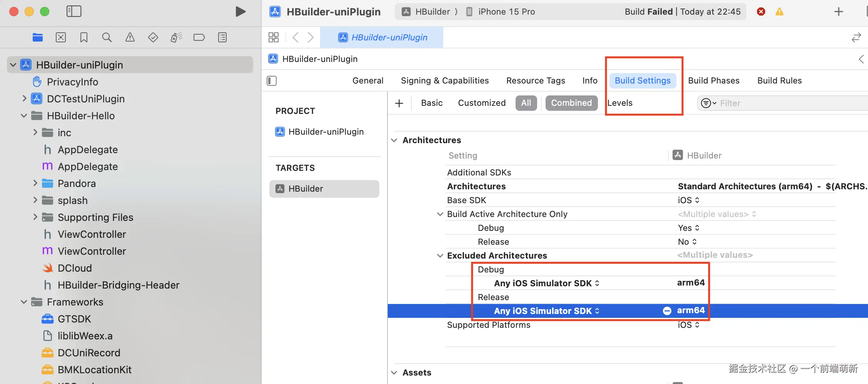Open the Report navigator icon
Screen dimensions: 868x384
point(222,37)
